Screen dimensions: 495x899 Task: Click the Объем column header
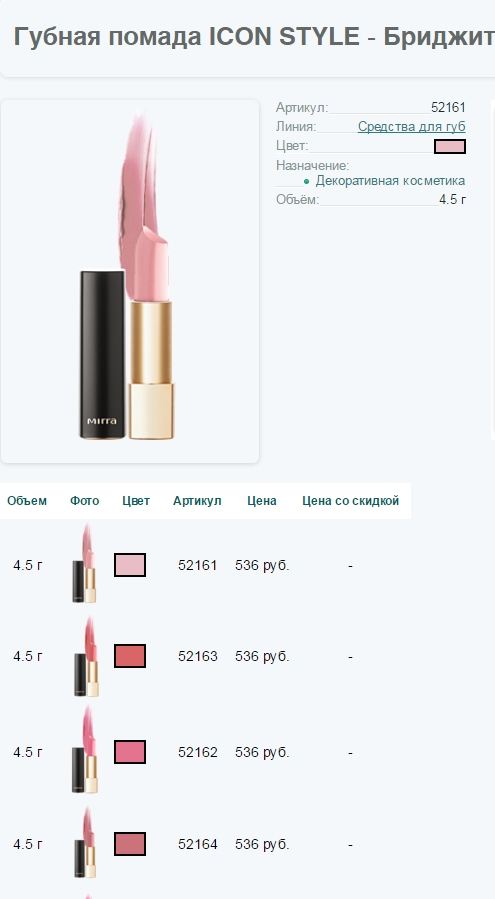tap(27, 501)
